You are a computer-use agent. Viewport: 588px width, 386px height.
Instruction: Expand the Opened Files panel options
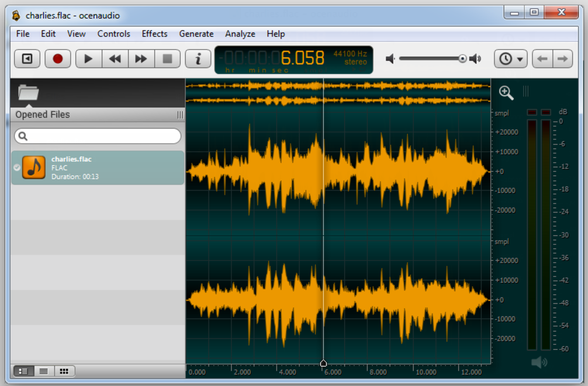click(179, 114)
